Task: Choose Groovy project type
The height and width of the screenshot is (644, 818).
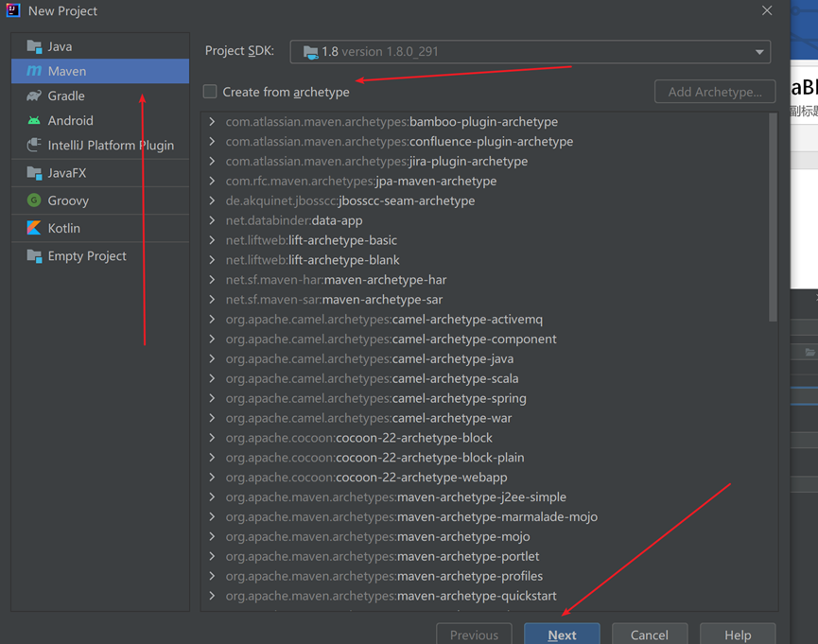Action: coord(100,200)
